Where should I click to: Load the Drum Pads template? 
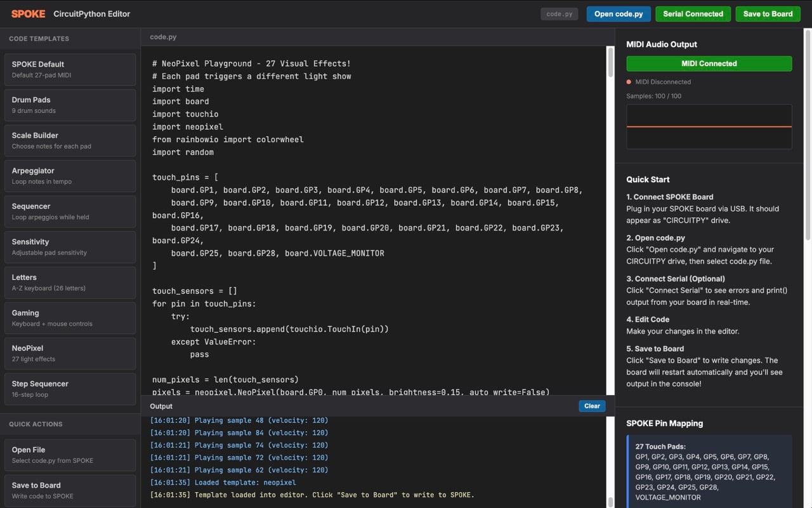(x=70, y=105)
